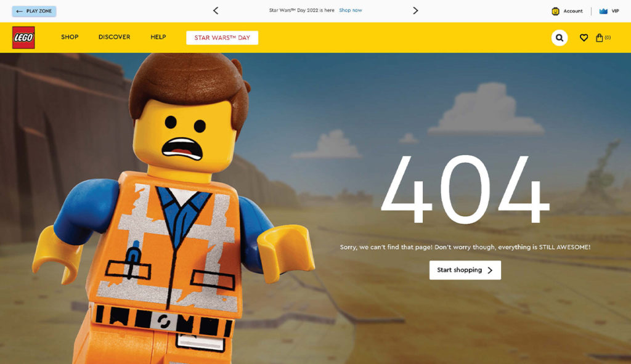This screenshot has height=364, width=631.
Task: Follow the Shop now link
Action: click(x=351, y=10)
